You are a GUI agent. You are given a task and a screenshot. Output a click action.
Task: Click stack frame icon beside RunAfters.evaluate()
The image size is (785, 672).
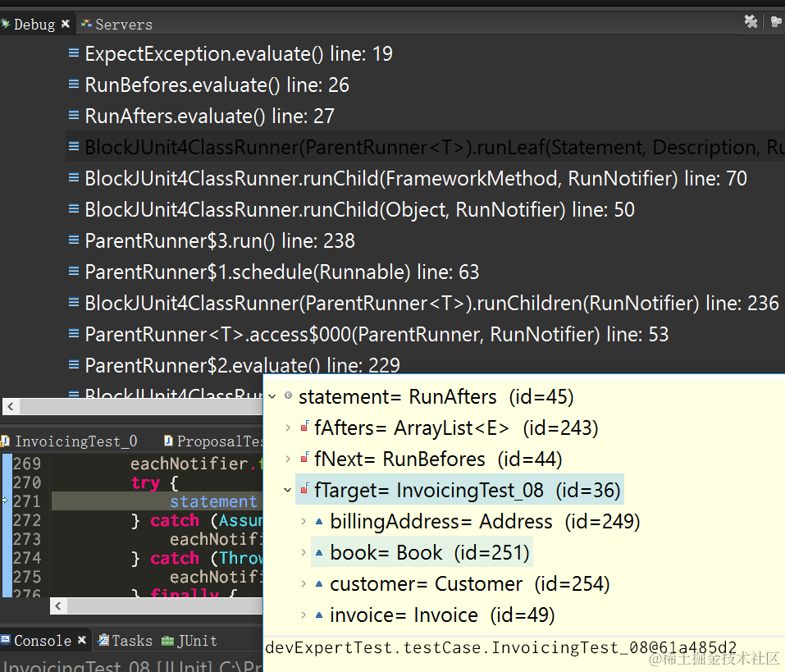[74, 115]
